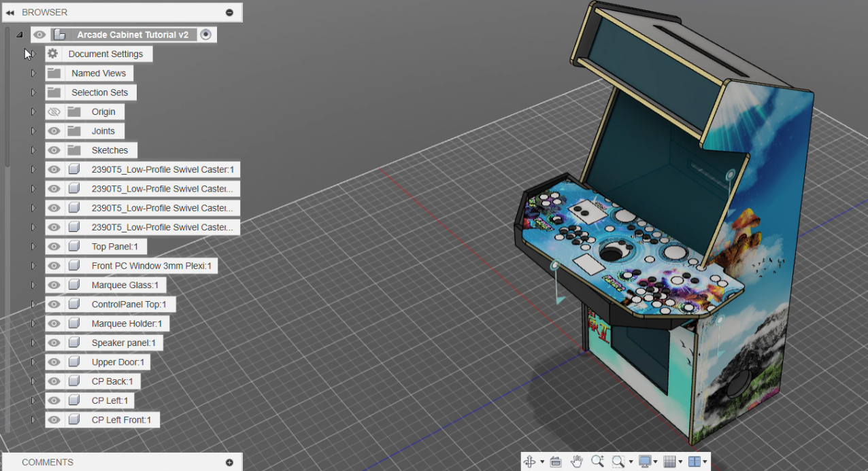Click the Top Panel:1 component icon
Image resolution: width=868 pixels, height=471 pixels.
(73, 247)
